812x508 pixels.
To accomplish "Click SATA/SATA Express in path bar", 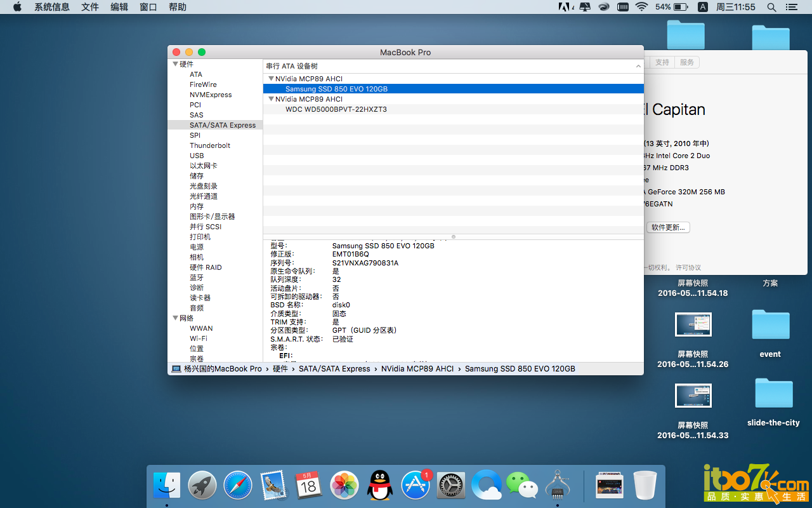I will click(x=334, y=368).
